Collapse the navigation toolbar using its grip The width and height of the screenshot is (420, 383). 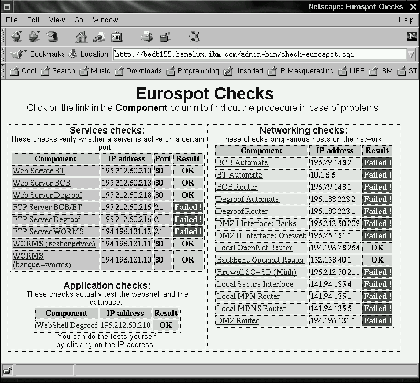(x=4, y=36)
